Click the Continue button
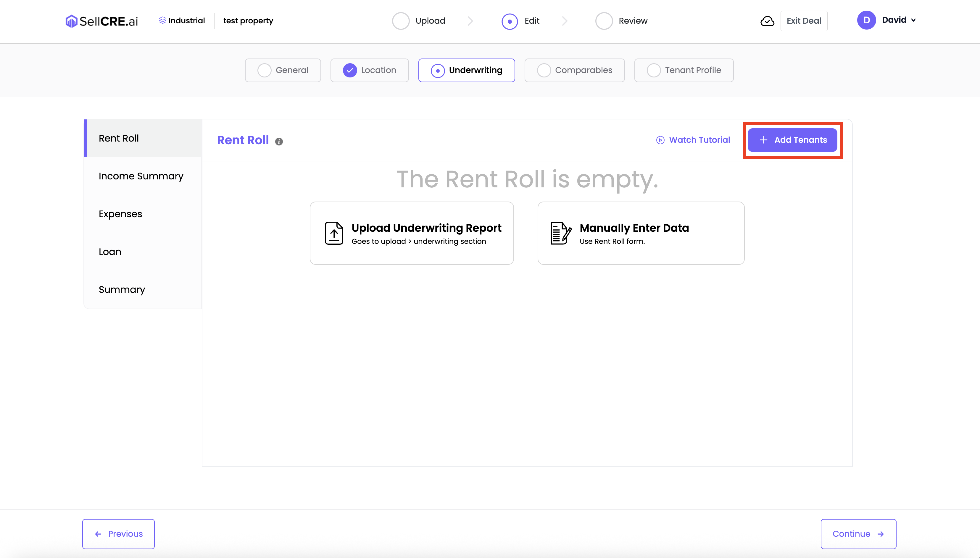Viewport: 980px width, 558px height. (x=858, y=533)
